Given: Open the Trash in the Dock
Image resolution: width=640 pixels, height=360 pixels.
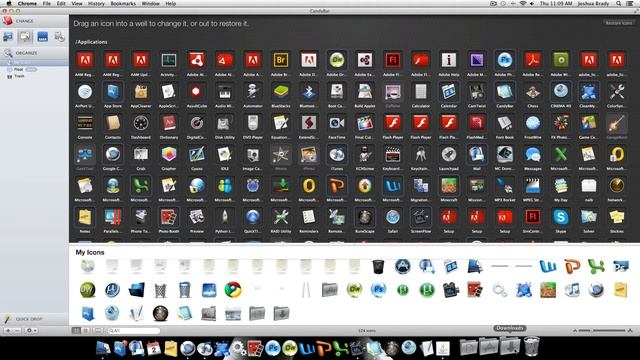Looking at the screenshot, I should coord(531,347).
